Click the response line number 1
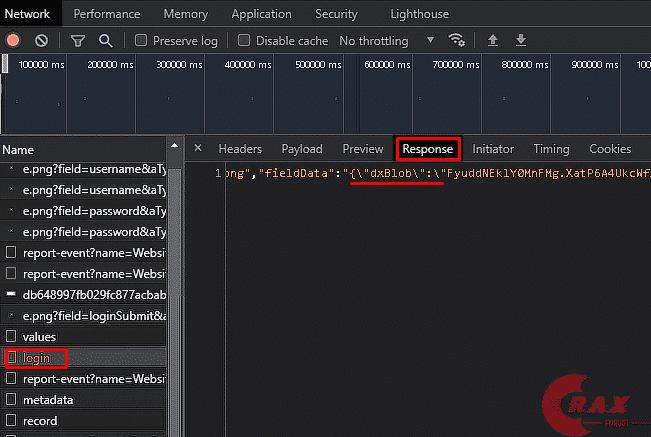 point(218,173)
